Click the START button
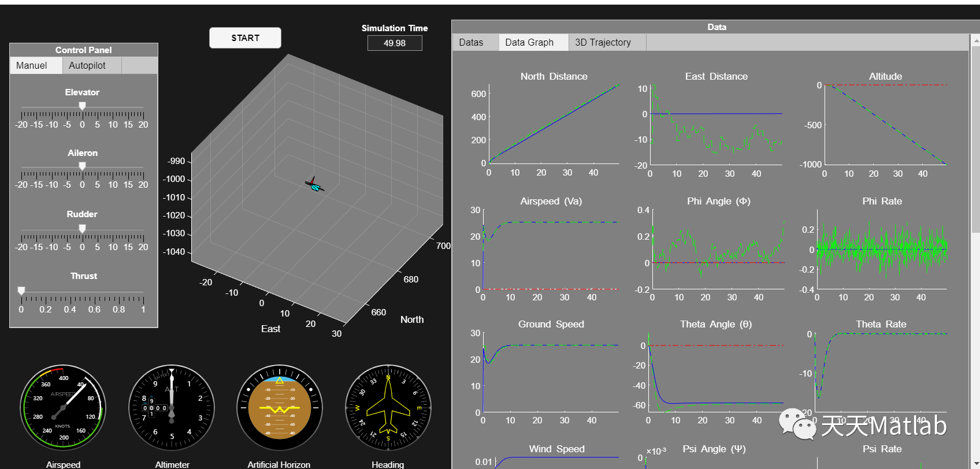This screenshot has height=469, width=980. (x=245, y=38)
